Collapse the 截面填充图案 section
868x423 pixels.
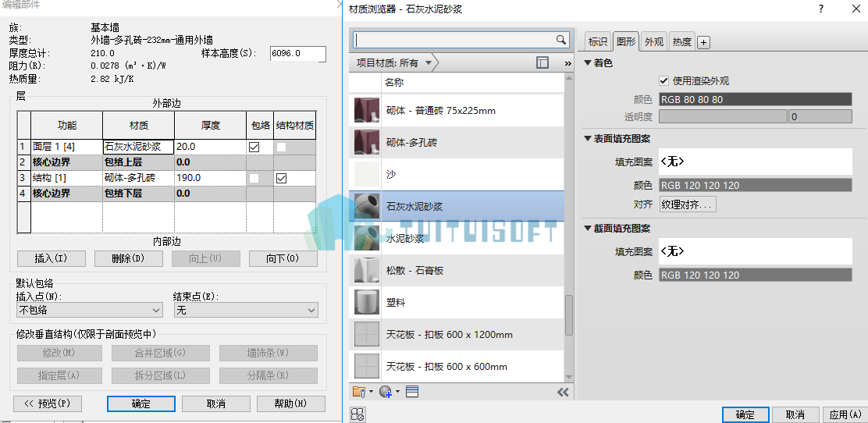[588, 228]
